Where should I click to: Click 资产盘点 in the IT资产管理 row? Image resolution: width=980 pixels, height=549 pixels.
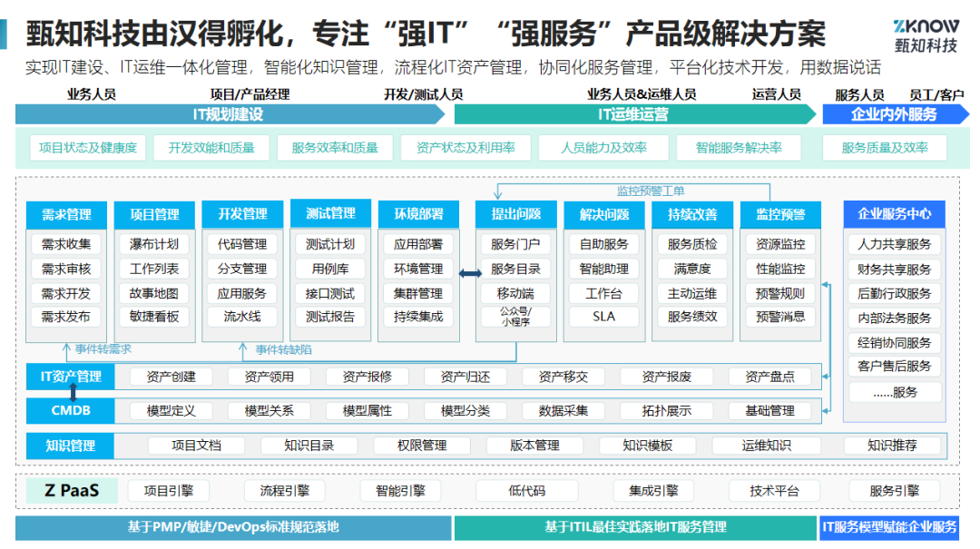769,377
